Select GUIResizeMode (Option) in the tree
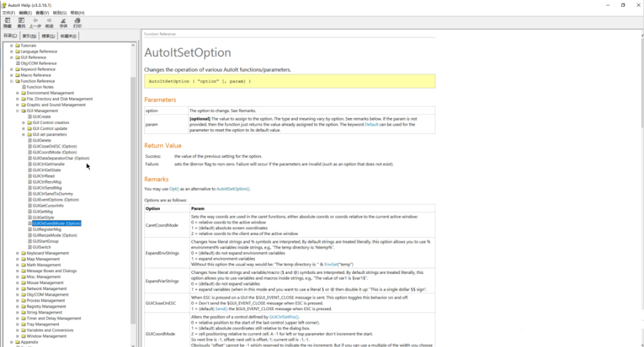Viewport: 644px width, 347px height. coord(54,235)
